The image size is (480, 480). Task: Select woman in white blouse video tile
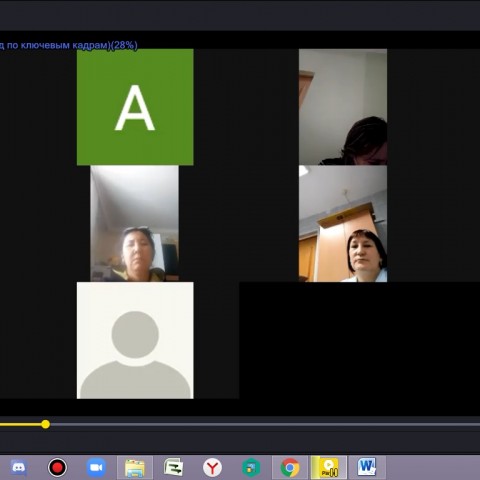(343, 223)
